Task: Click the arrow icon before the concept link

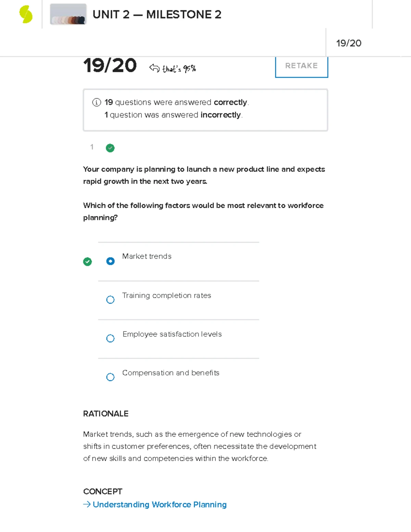Action: (87, 505)
